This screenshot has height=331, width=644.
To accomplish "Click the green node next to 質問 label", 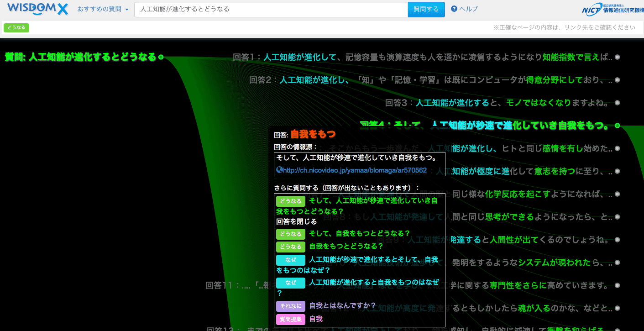I will click(x=161, y=58).
